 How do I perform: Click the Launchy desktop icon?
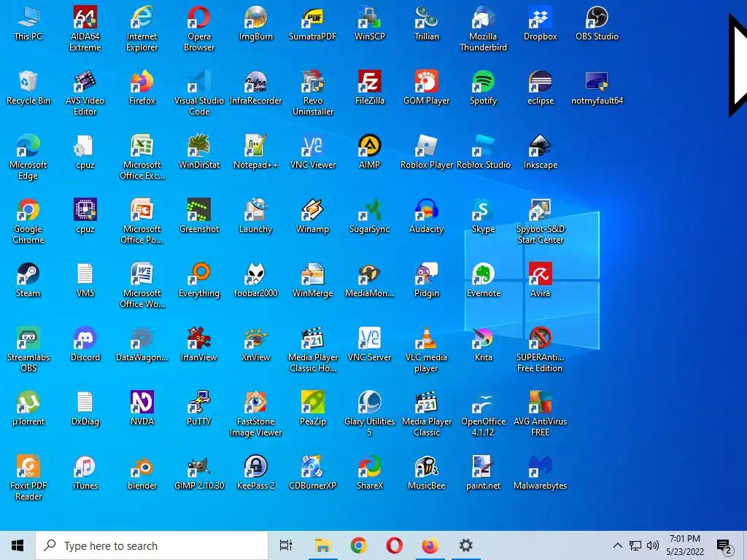point(256,217)
